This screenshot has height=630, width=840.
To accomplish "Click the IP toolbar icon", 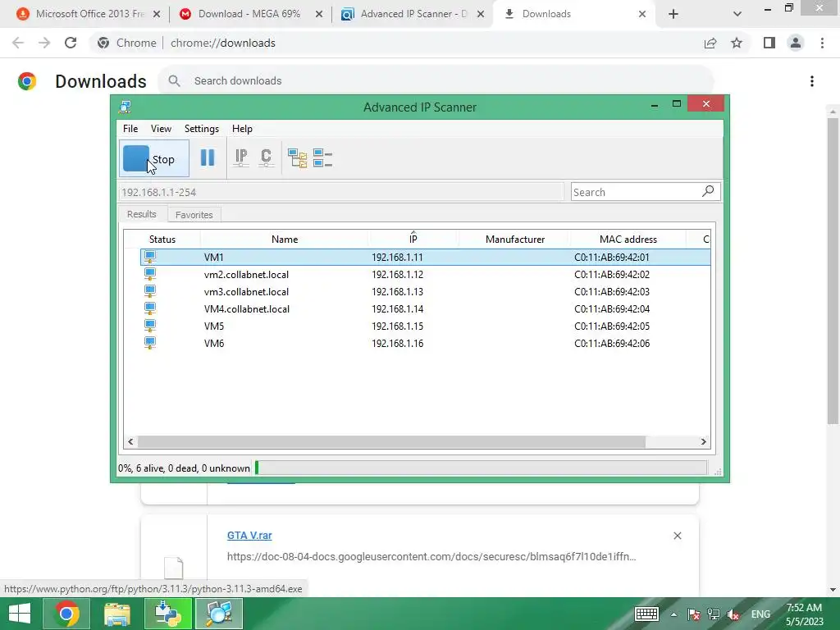I will 241,157.
